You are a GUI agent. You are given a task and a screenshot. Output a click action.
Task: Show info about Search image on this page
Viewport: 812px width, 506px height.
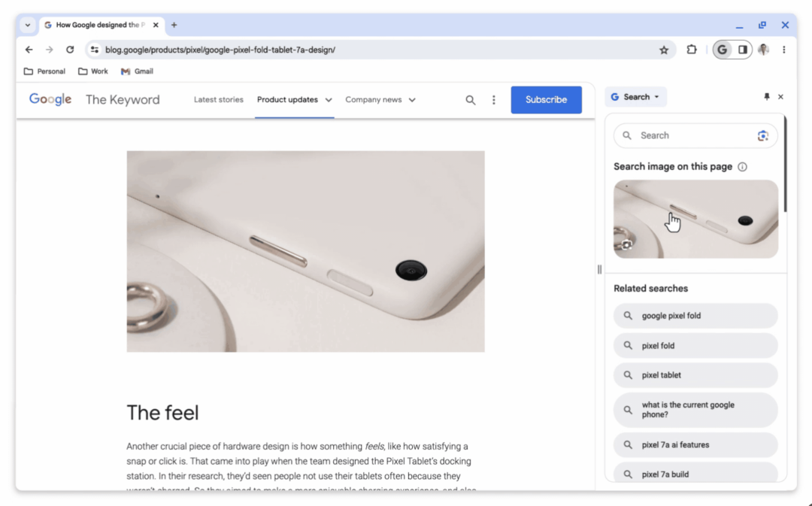(742, 167)
